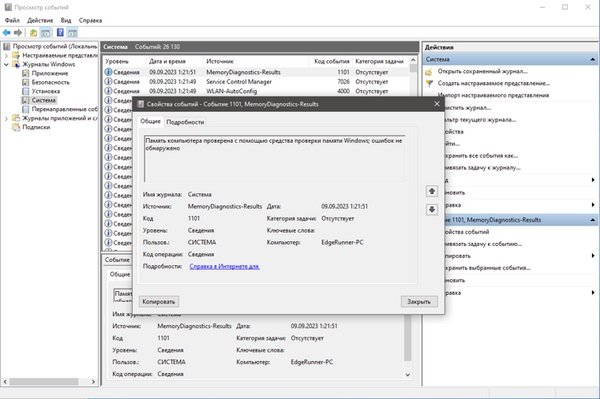Viewport: 600px width, 399px height.
Task: Click info icon of MemoryDiagnostics-Results row
Action: click(108, 72)
